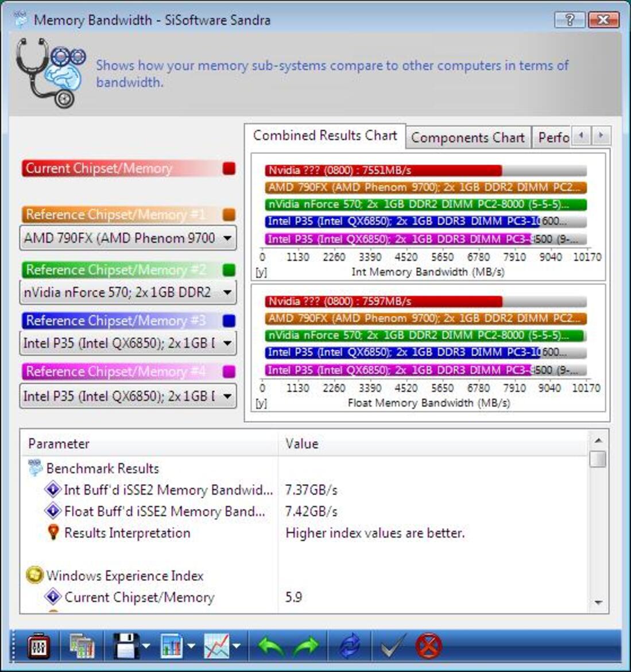This screenshot has width=631, height=672.
Task: Open the floppy disk save dropdown arrow
Action: point(146,646)
